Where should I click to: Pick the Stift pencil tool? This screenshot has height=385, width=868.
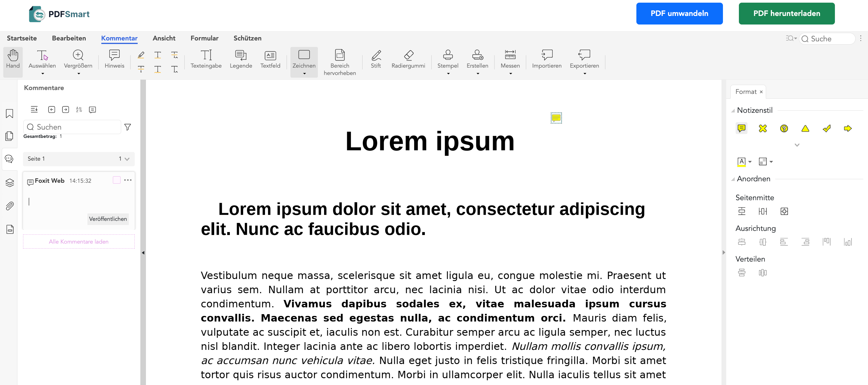(x=376, y=60)
